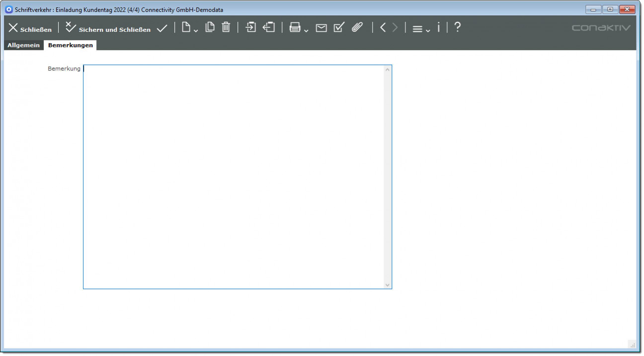Click the save checkmark icon

coord(162,28)
